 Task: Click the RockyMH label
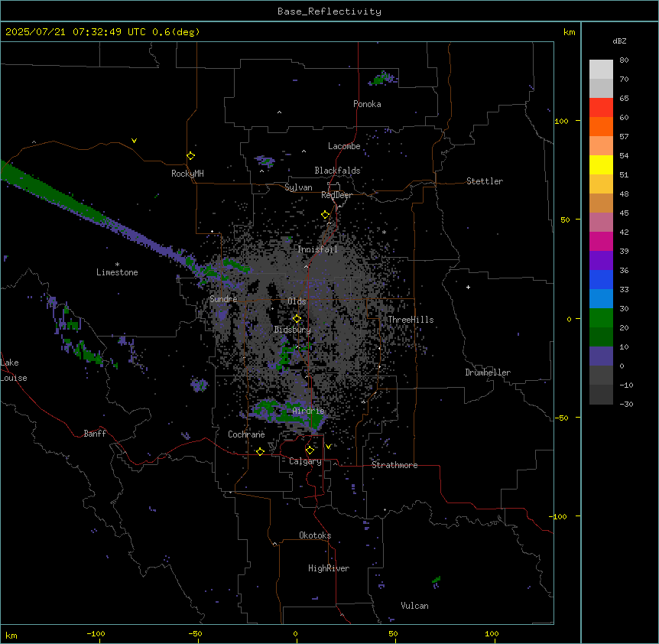[x=187, y=174]
